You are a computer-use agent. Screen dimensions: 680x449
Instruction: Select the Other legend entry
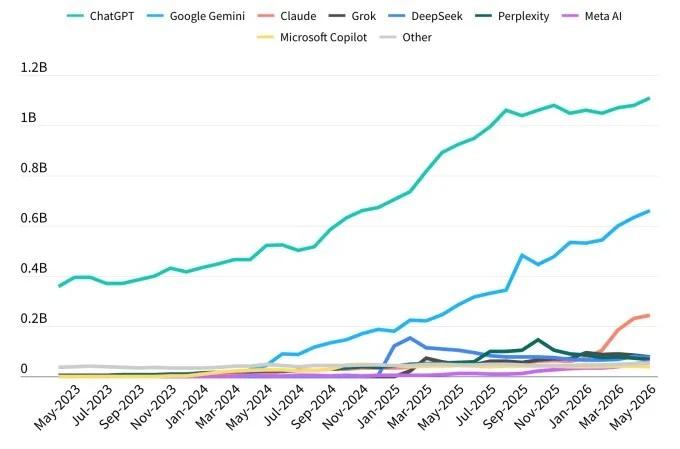tap(405, 37)
